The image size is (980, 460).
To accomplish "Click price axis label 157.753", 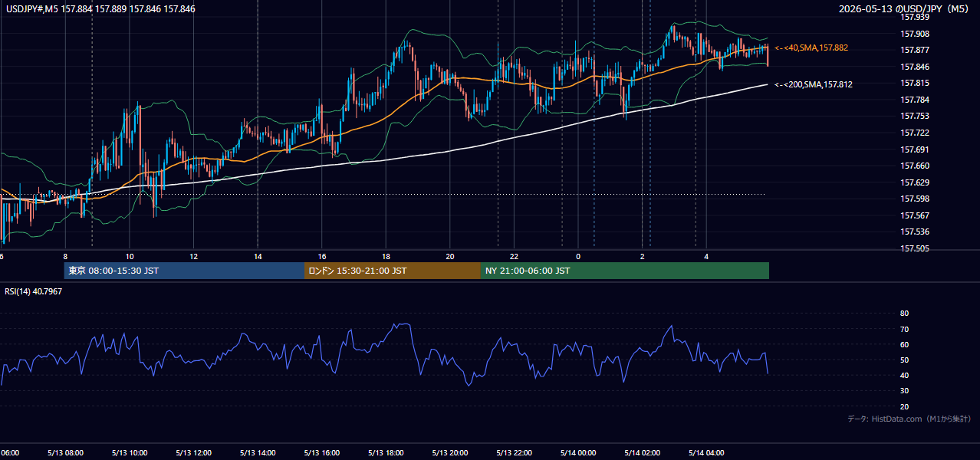I will coord(916,116).
